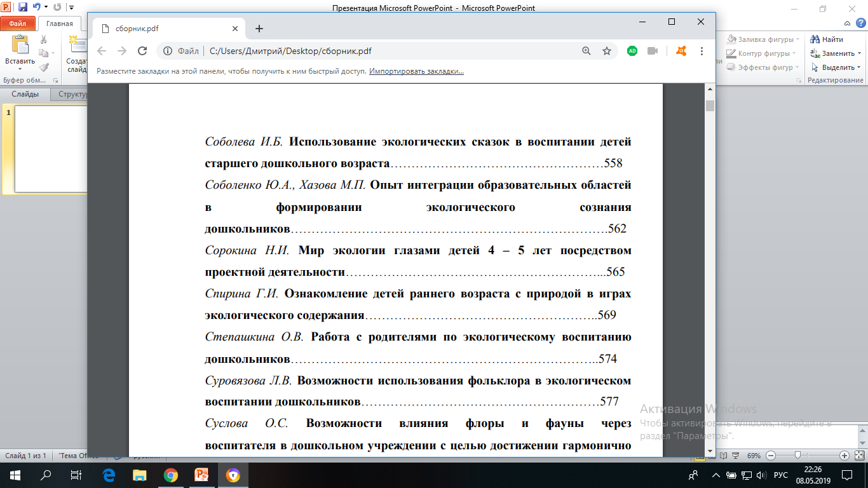This screenshot has height=488, width=868.
Task: Click the PowerPoint zoom slider handle
Action: pyautogui.click(x=797, y=456)
